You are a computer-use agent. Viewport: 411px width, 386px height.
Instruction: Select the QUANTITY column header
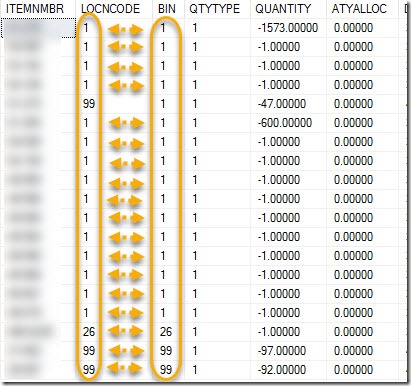[283, 9]
